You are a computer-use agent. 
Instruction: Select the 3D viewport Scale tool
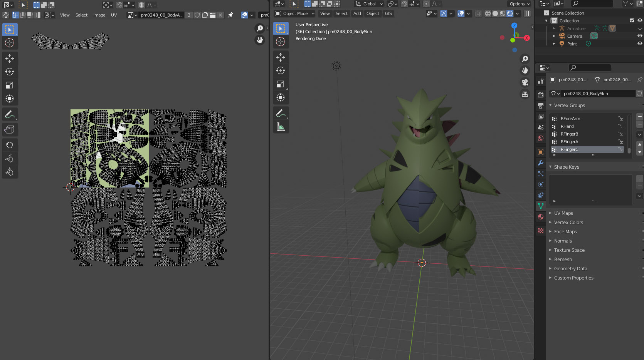[x=281, y=84]
